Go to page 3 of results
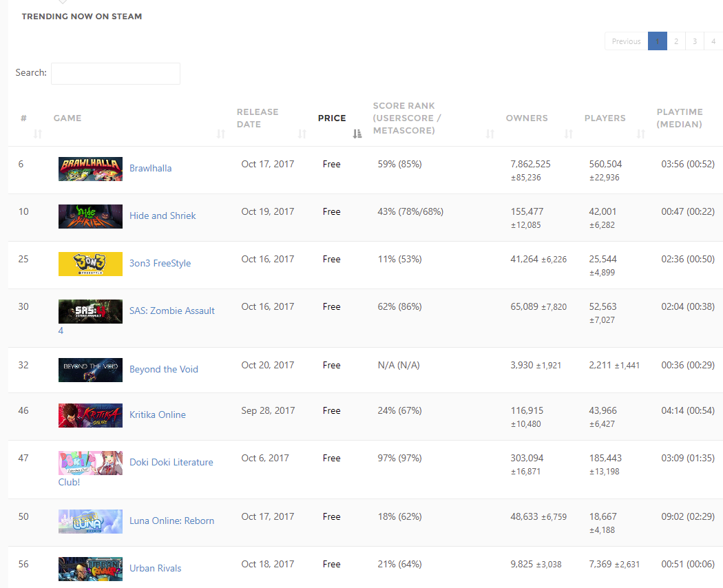723x588 pixels. point(695,41)
